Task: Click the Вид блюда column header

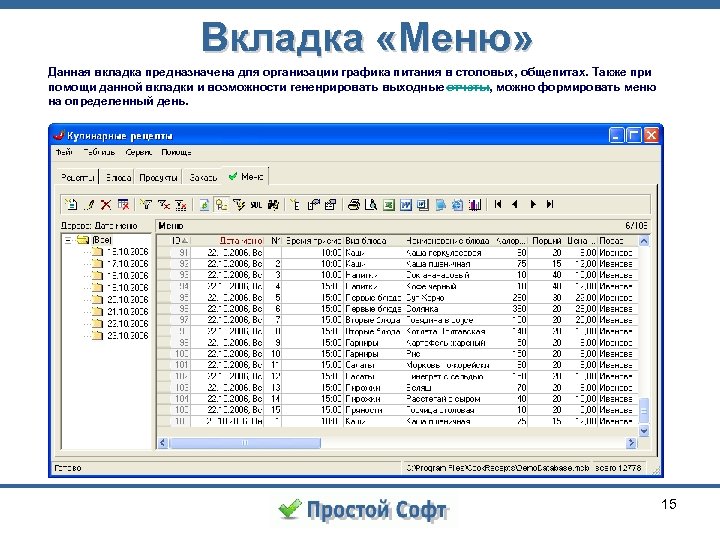Action: coord(374,241)
